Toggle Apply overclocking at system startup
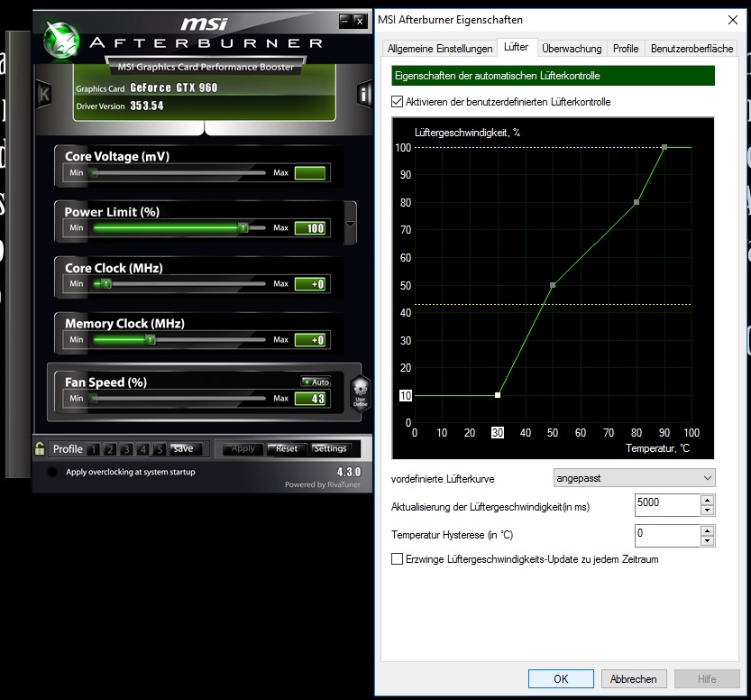751x700 pixels. (52, 472)
